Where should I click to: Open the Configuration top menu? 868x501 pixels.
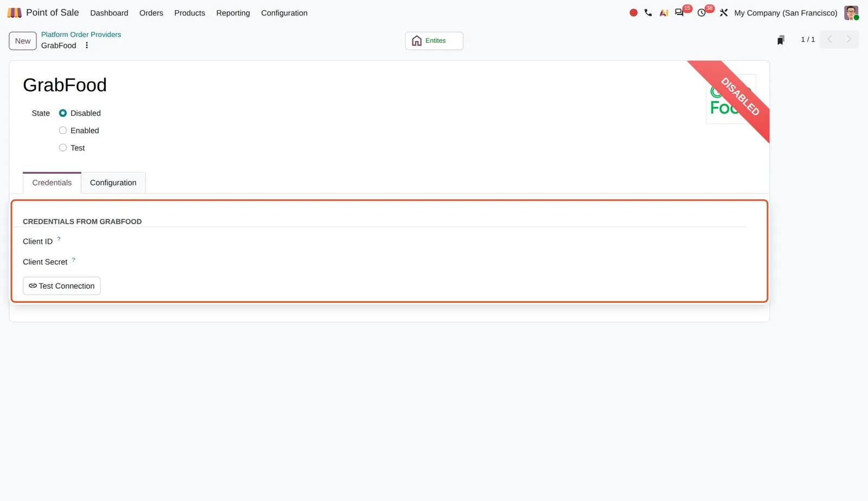tap(284, 13)
